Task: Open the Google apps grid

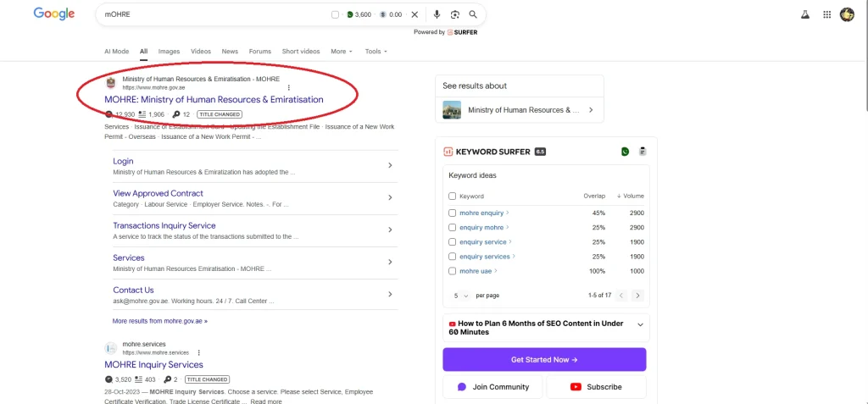Action: 826,15
